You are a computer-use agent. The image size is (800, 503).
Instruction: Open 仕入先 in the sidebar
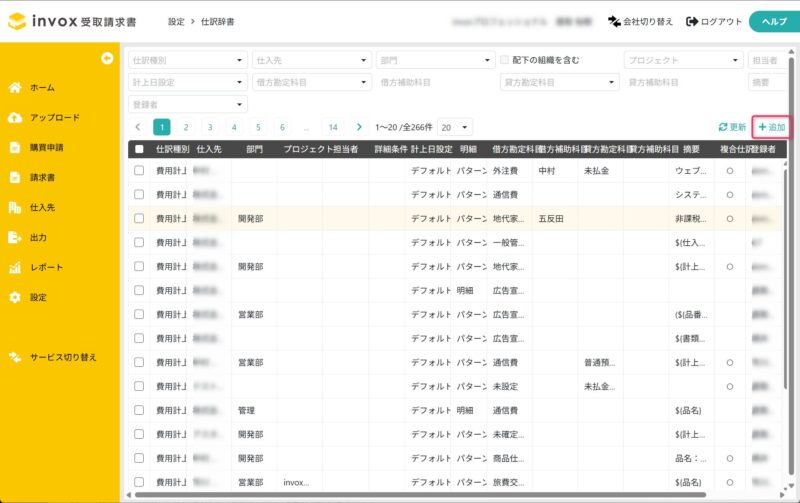[x=42, y=208]
